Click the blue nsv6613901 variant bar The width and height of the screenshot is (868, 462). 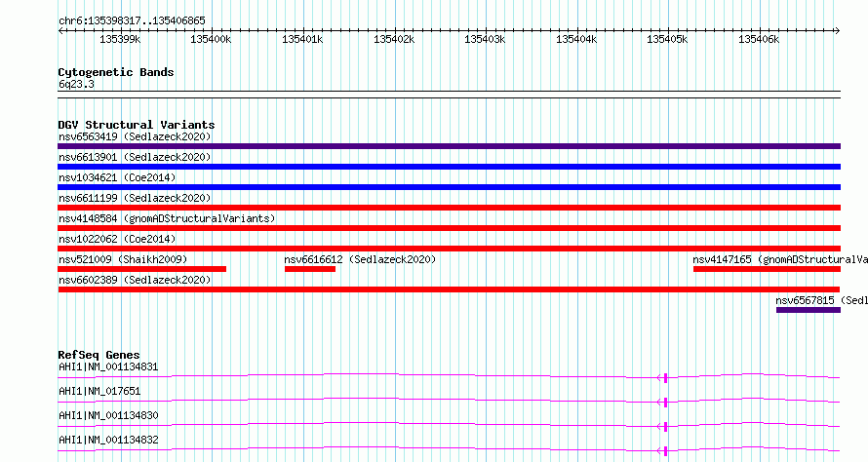449,167
